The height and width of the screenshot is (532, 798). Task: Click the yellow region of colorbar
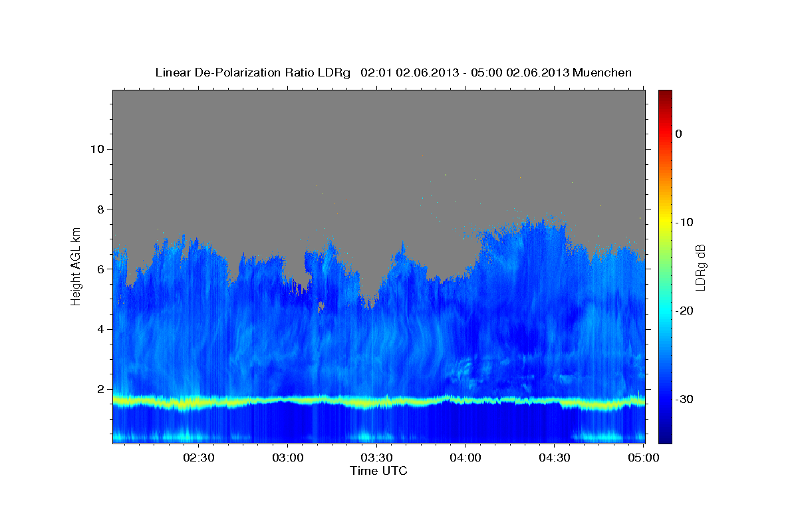click(x=665, y=222)
